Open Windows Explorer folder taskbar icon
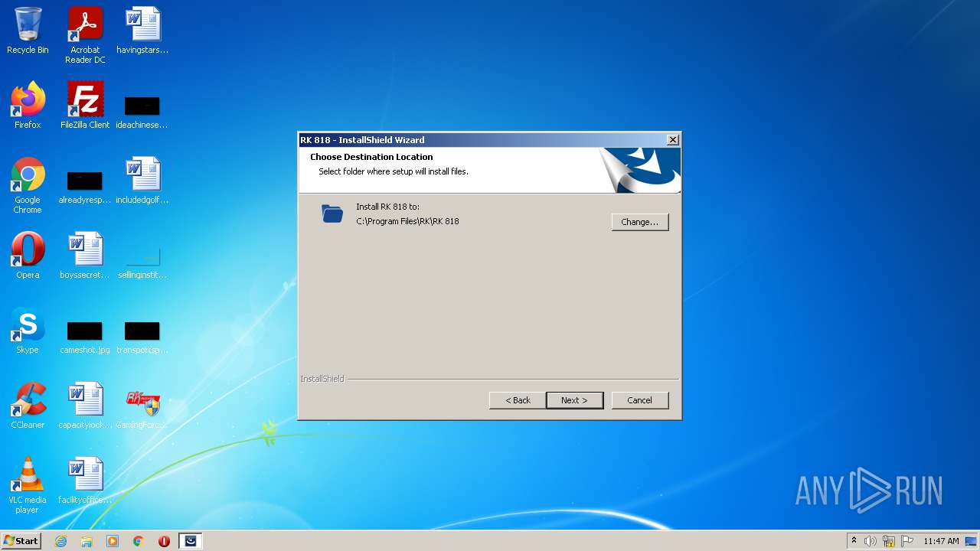The height and width of the screenshot is (551, 980). [87, 541]
